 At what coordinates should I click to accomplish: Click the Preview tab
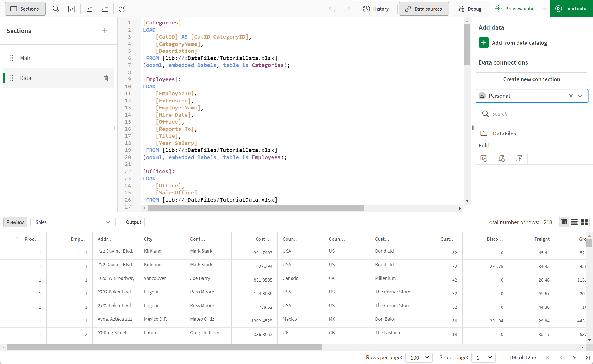pos(15,222)
